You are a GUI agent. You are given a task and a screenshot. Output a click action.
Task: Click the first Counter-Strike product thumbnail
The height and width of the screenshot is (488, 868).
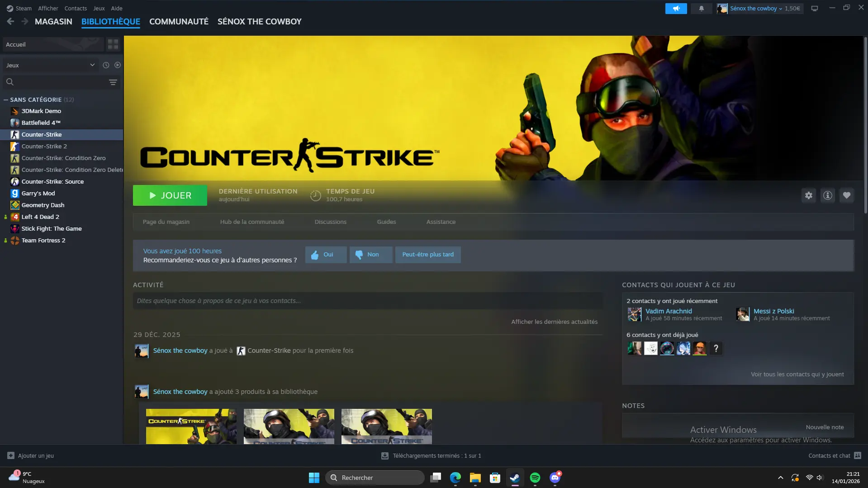point(191,426)
